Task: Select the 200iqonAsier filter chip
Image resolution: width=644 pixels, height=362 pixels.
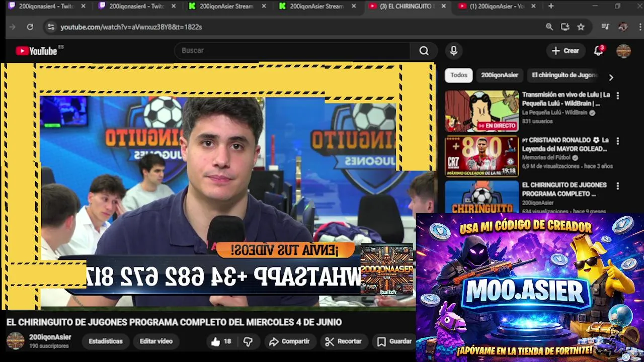Action: click(500, 75)
